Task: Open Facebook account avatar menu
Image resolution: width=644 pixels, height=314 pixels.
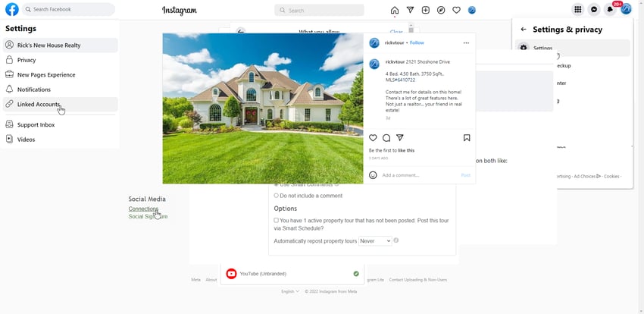Action: point(626,9)
